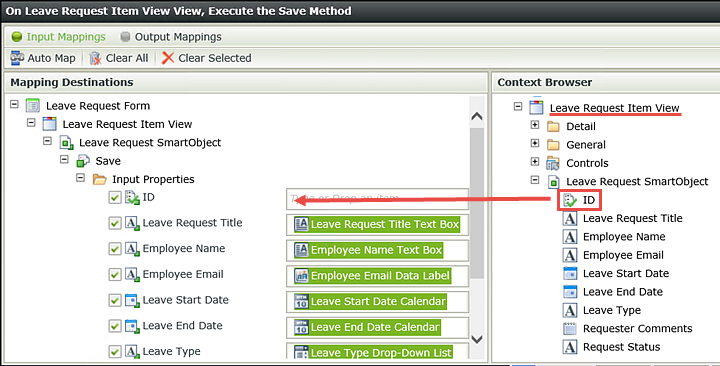Click the empty ID mapping input field
720x366 pixels.
tap(377, 199)
